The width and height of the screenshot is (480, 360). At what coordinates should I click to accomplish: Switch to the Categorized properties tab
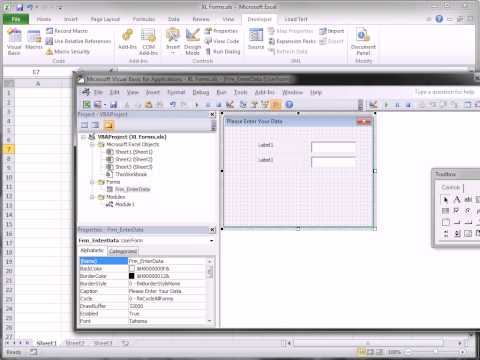123,251
